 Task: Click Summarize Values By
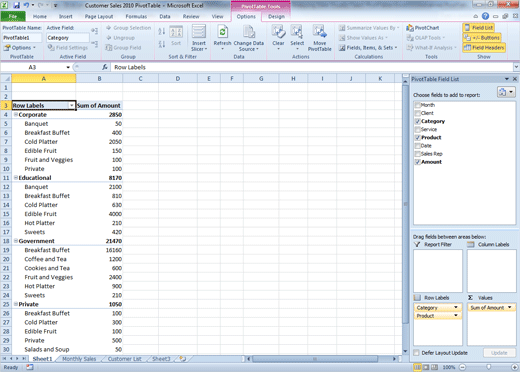coord(369,28)
